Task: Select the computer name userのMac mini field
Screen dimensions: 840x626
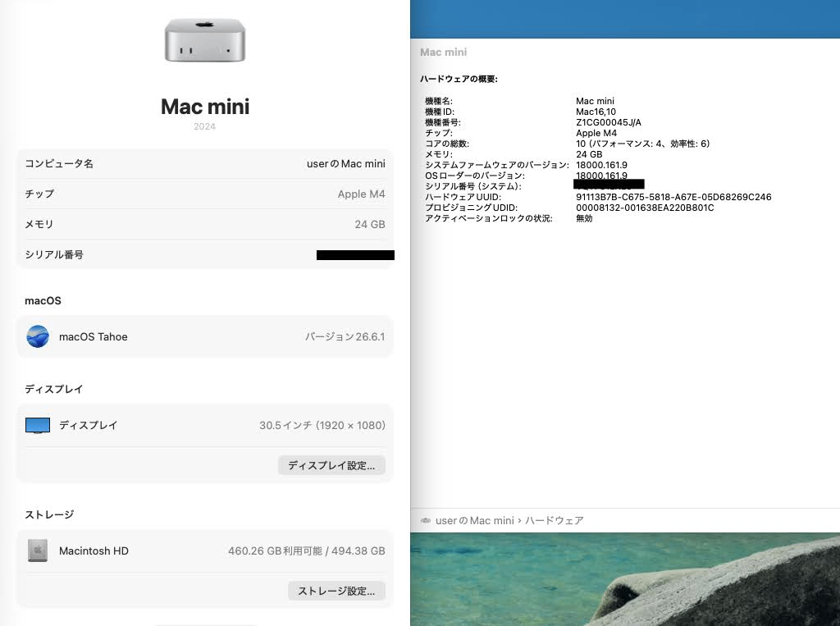Action: 346,163
